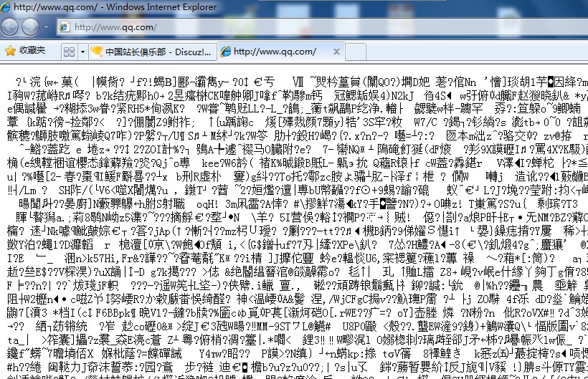Click the garbled text line starting with 'ta_|'
Screen dimensions: 588x379
[298, 340]
